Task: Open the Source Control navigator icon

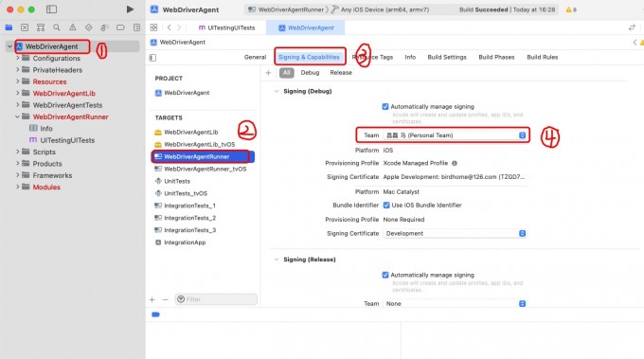Action: 25,27
